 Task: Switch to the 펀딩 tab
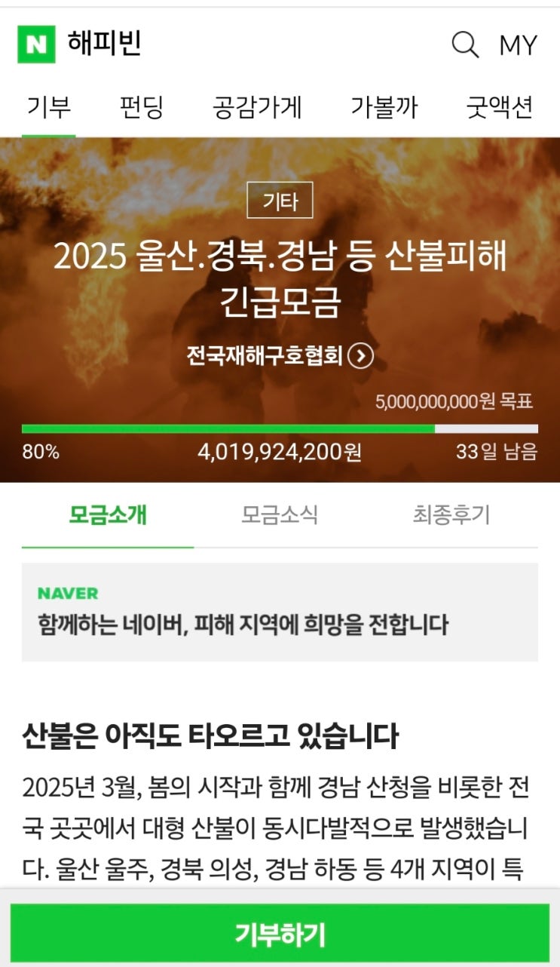pos(141,107)
